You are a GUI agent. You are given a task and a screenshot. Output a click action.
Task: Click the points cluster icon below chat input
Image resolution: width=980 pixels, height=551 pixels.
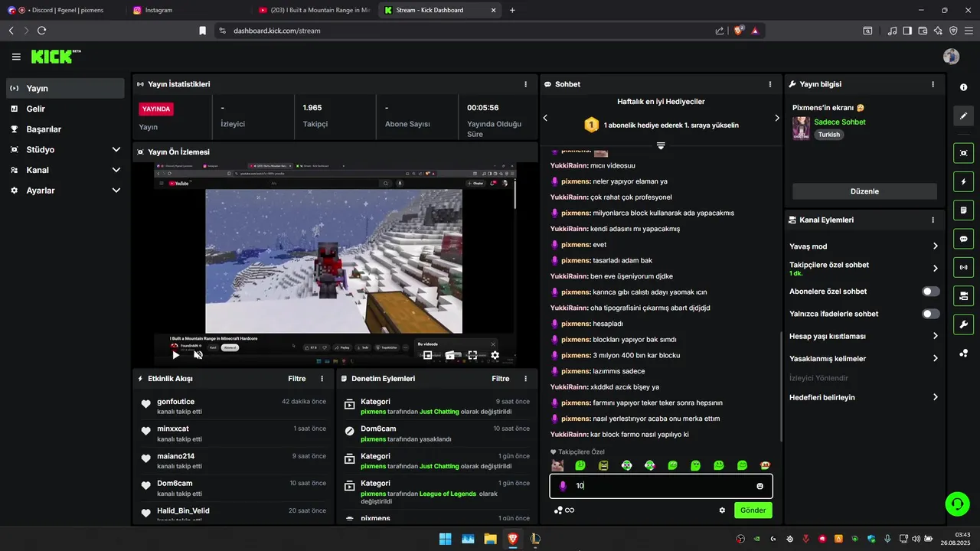click(558, 510)
